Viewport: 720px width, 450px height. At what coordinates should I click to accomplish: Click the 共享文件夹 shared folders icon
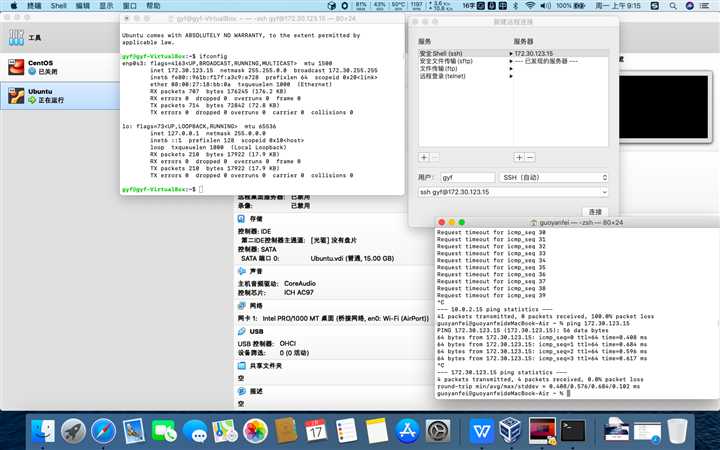pos(242,366)
